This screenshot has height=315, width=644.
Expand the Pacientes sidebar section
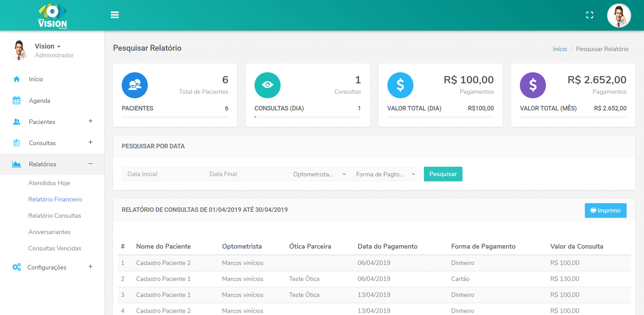90,122
